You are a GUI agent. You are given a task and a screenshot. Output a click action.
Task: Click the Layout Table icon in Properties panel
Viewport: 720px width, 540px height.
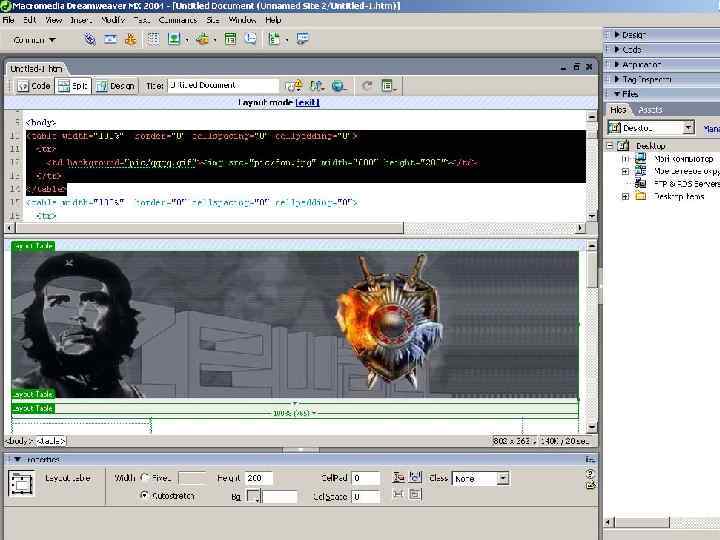point(21,484)
